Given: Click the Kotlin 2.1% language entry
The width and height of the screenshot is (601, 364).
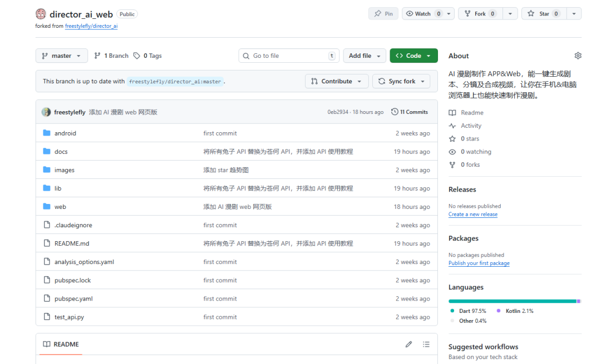Looking at the screenshot, I should click(x=515, y=311).
